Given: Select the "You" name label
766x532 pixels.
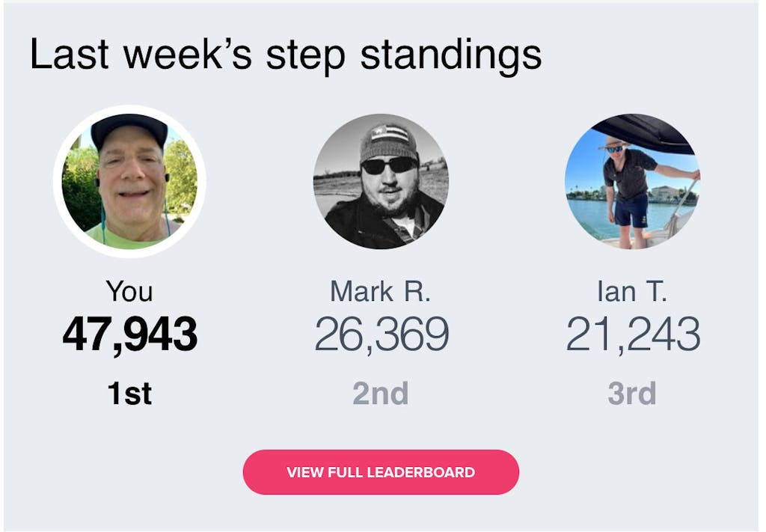Looking at the screenshot, I should [x=129, y=291].
